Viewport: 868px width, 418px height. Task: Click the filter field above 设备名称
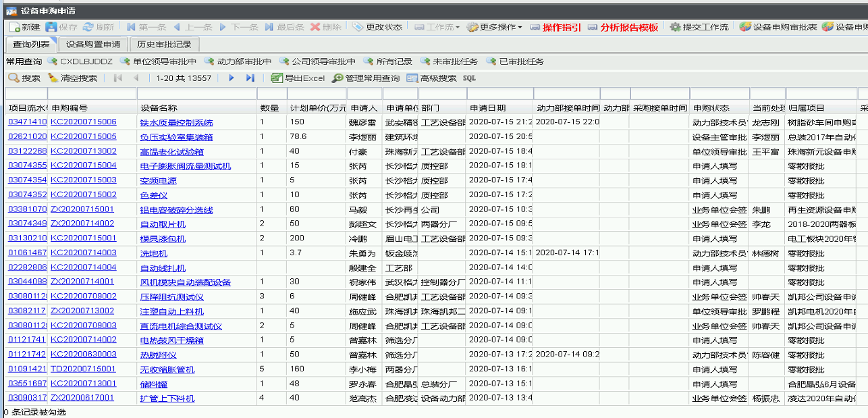click(197, 94)
